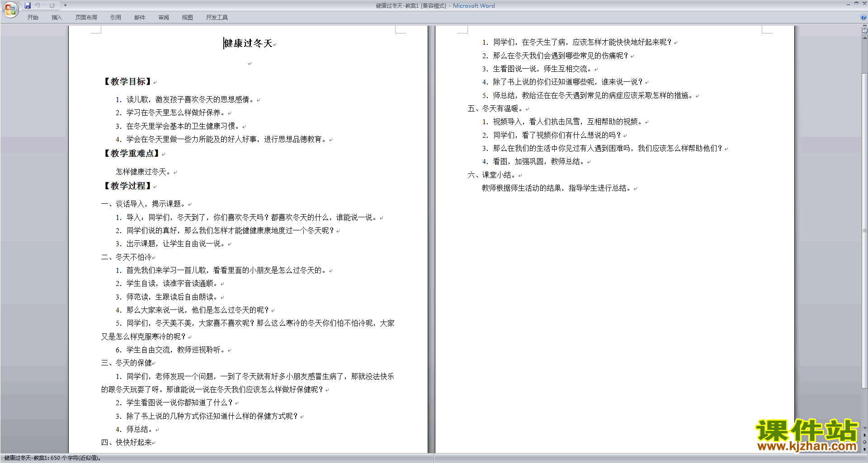Open the 视图 ribbon tab
The image size is (868, 463).
point(187,18)
